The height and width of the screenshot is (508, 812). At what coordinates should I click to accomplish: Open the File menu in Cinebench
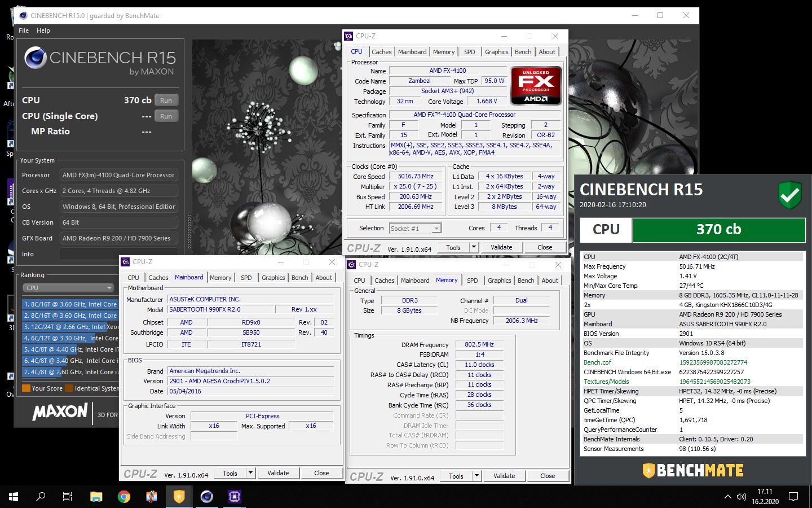pyautogui.click(x=24, y=30)
